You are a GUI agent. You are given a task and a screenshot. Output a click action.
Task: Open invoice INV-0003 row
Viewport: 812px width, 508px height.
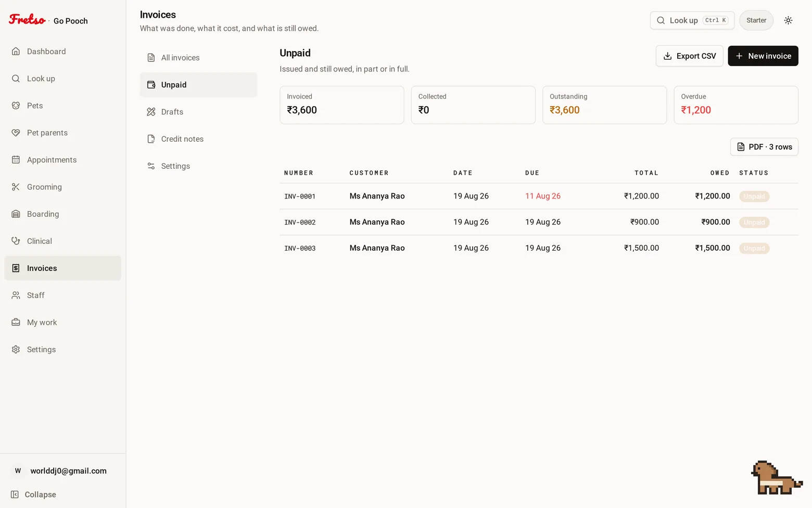pos(539,248)
